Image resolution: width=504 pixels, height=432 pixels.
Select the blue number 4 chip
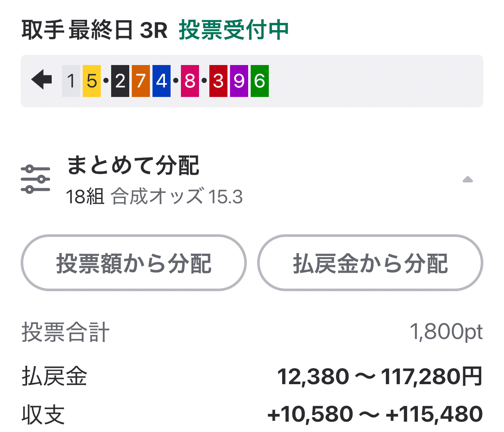(160, 81)
